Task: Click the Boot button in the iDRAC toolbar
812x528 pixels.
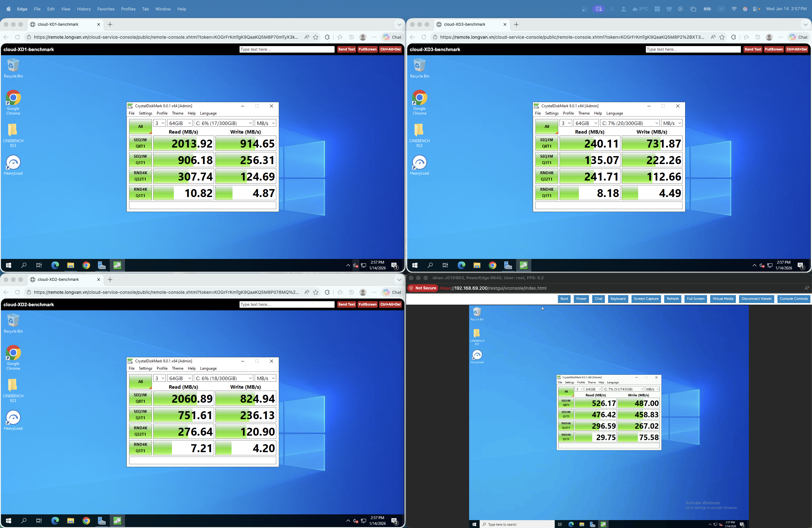Action: coord(564,299)
